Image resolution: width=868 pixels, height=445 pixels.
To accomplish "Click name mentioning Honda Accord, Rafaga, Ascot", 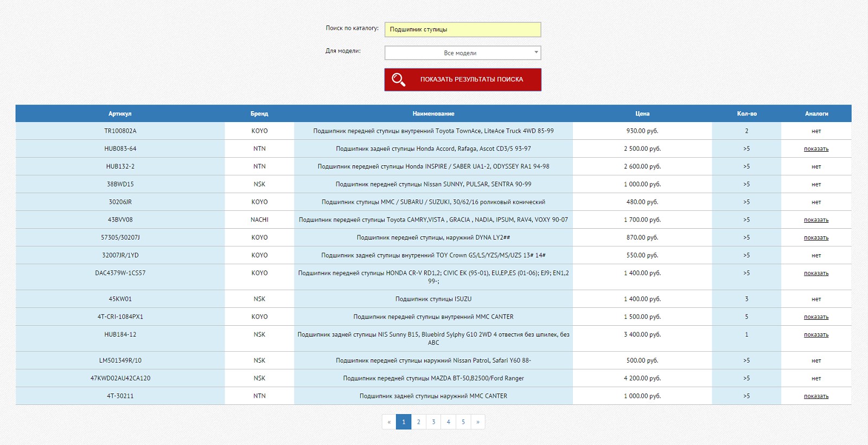I will (433, 149).
